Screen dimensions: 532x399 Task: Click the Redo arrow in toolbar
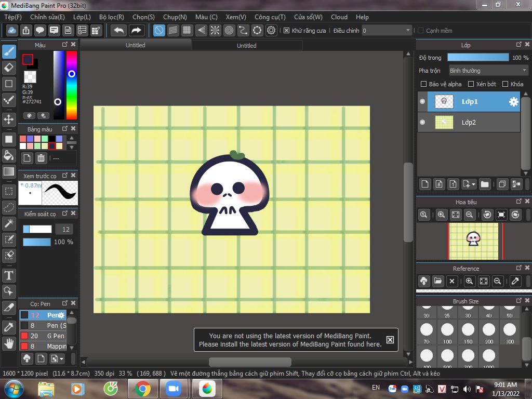(136, 30)
